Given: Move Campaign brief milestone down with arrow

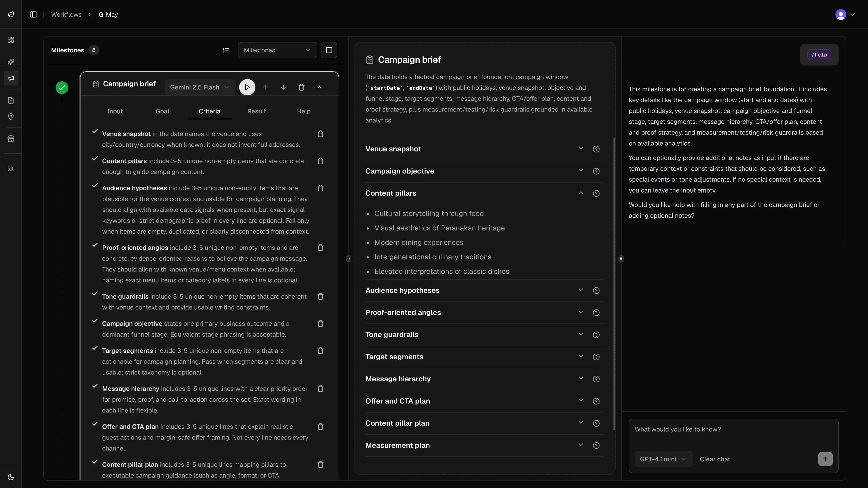Looking at the screenshot, I should coord(283,87).
